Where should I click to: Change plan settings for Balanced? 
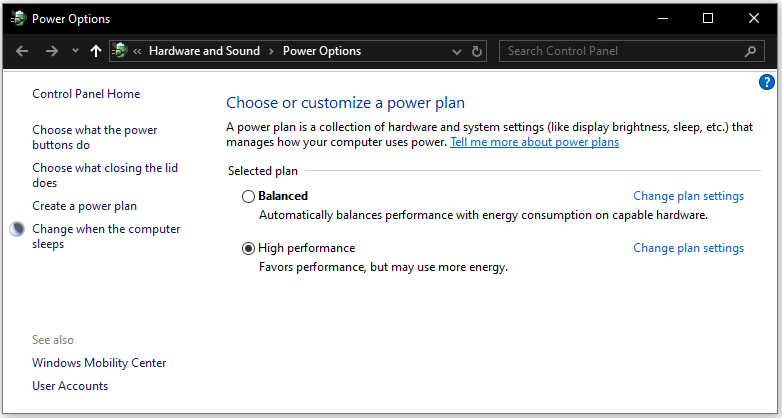[688, 196]
